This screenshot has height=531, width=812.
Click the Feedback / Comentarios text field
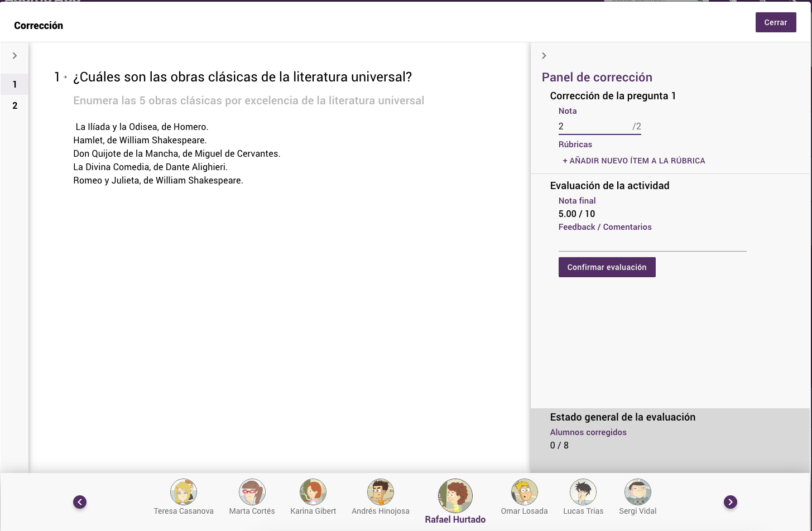pyautogui.click(x=652, y=243)
